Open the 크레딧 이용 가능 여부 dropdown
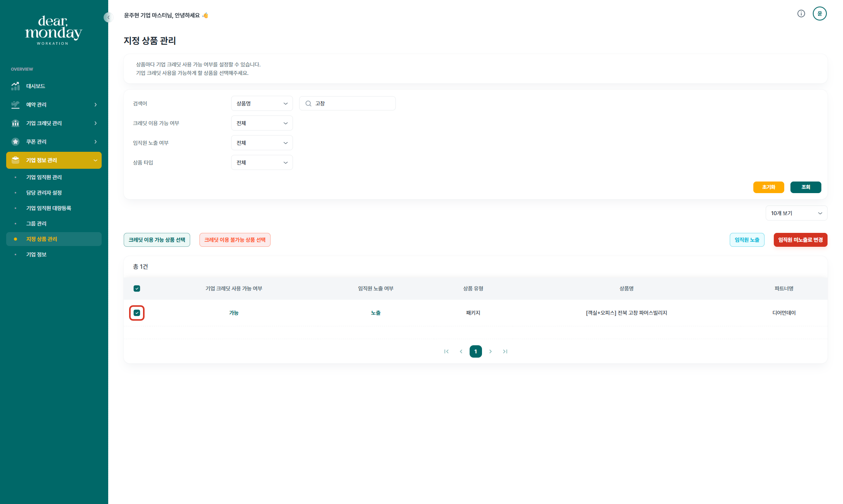The height and width of the screenshot is (504, 843). click(x=262, y=123)
